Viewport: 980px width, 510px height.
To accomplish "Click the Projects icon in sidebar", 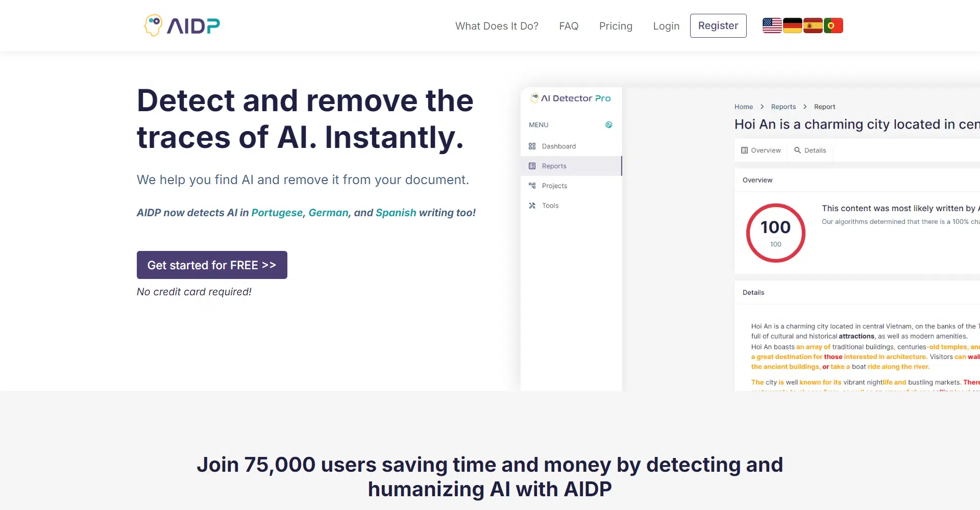I will coord(532,186).
